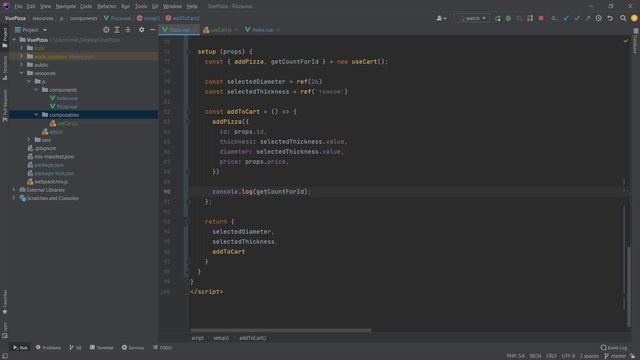
Task: Hide the Project panel with minus icon
Action: click(x=152, y=30)
